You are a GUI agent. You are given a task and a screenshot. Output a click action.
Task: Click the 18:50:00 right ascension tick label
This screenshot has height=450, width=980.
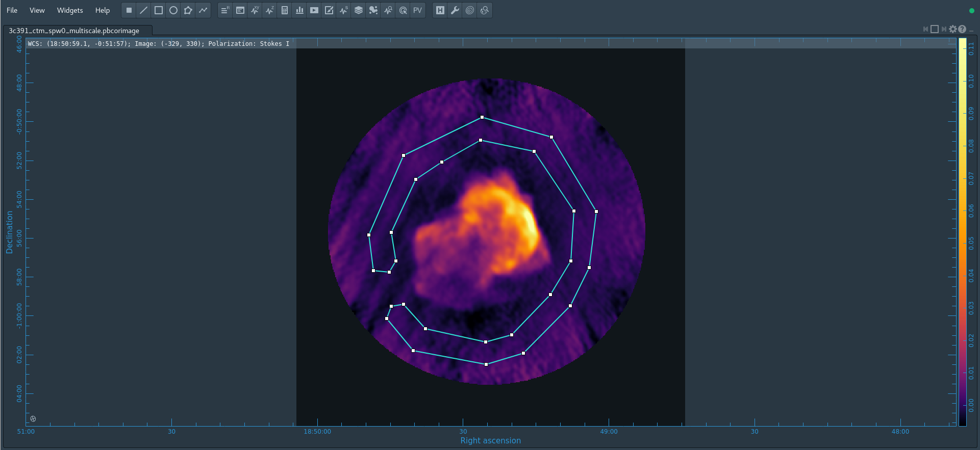click(x=317, y=432)
